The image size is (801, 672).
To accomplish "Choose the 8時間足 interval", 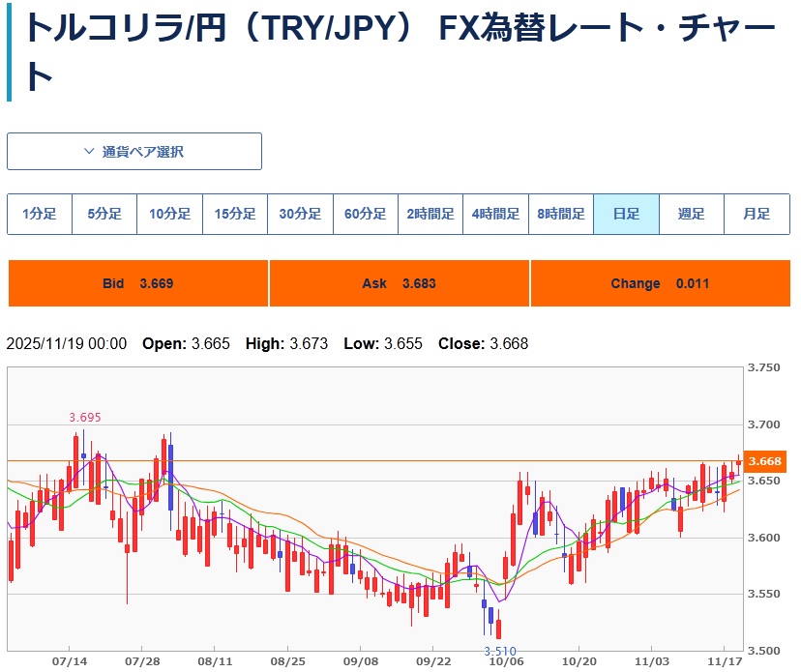I will pyautogui.click(x=561, y=215).
